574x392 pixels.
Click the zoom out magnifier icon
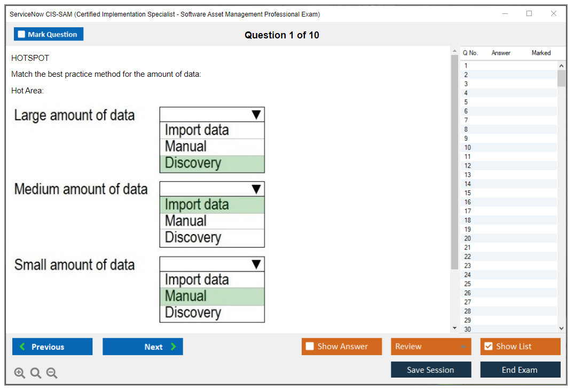pos(52,373)
